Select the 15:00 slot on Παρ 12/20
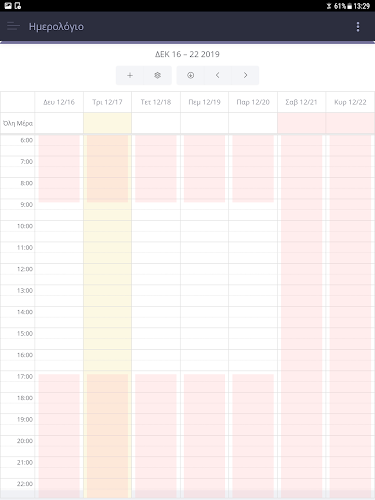375x500 pixels. (x=253, y=333)
